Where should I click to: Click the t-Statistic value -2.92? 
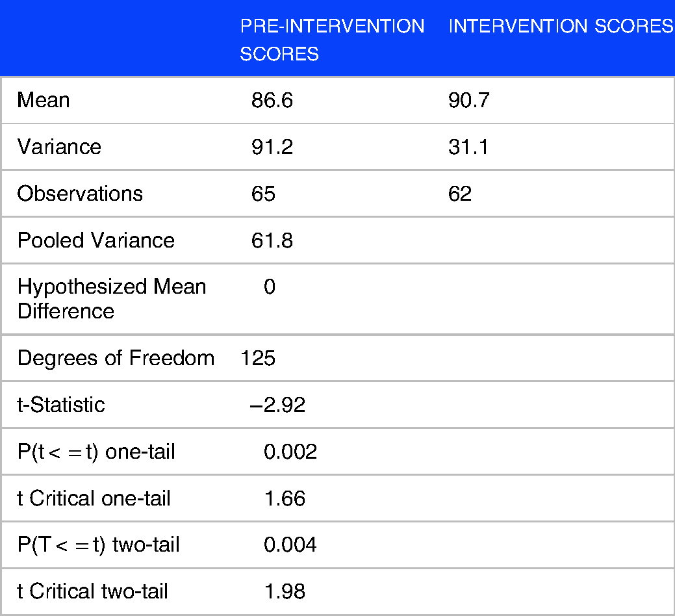(277, 405)
